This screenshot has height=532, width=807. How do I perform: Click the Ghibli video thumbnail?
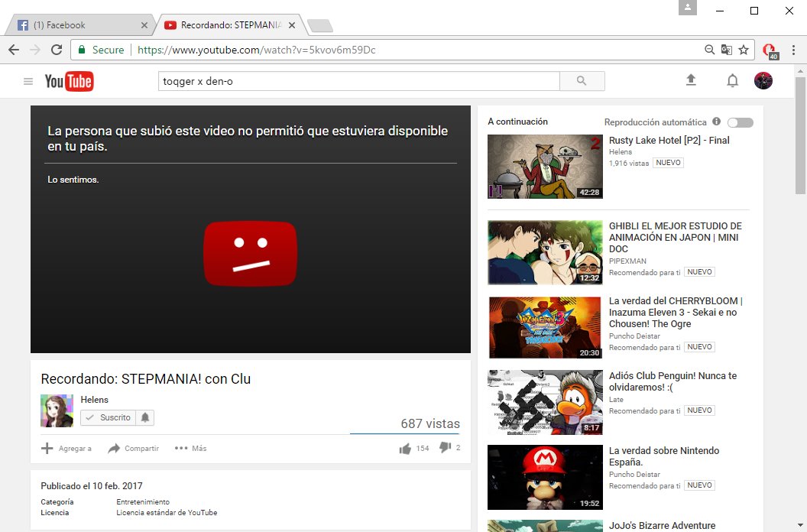pos(545,252)
